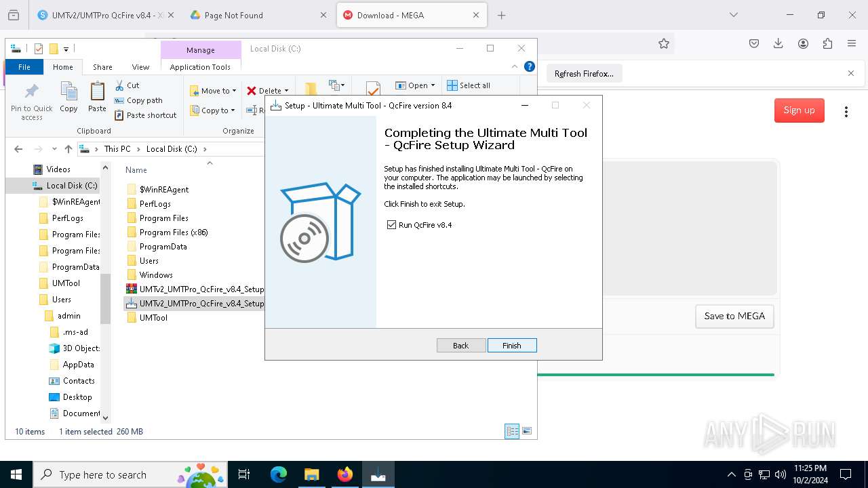Image resolution: width=868 pixels, height=488 pixels.
Task: Select Contacts in navigation pane
Action: pyautogui.click(x=72, y=381)
